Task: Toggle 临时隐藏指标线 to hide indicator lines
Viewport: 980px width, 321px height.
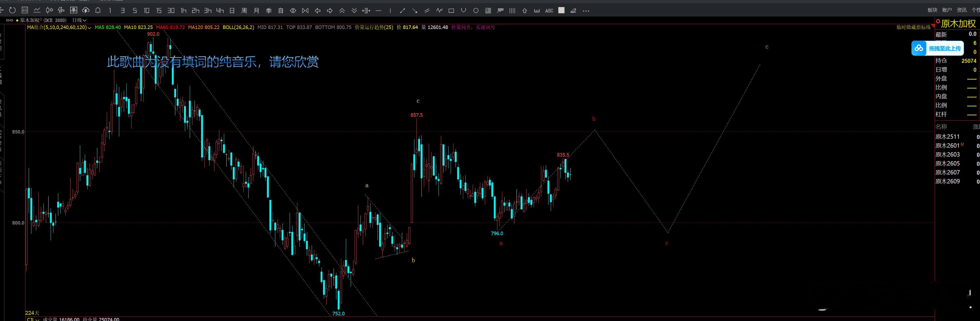Action: [x=913, y=27]
